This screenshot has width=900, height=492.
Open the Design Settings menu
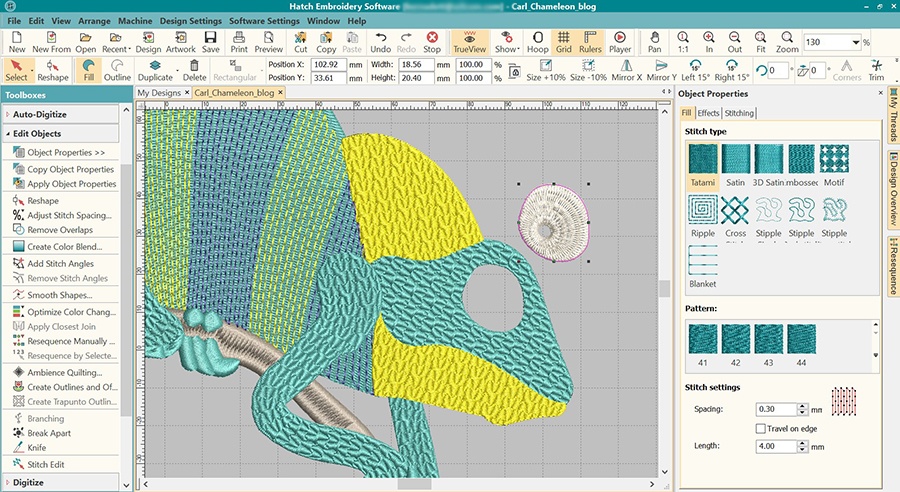tap(188, 20)
